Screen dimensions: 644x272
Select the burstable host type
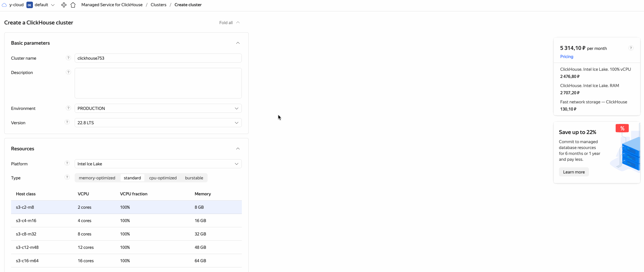tap(194, 178)
